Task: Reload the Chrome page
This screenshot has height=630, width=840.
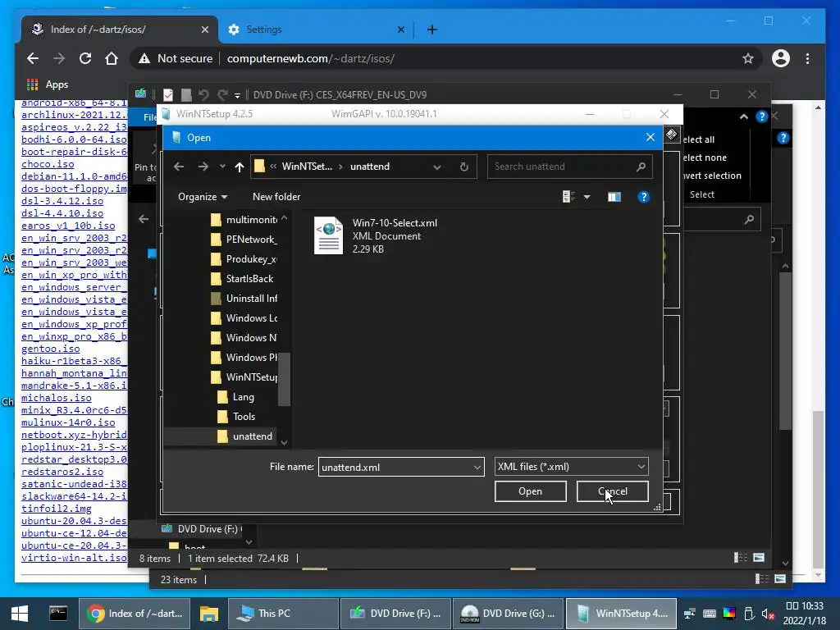Action: click(x=85, y=58)
